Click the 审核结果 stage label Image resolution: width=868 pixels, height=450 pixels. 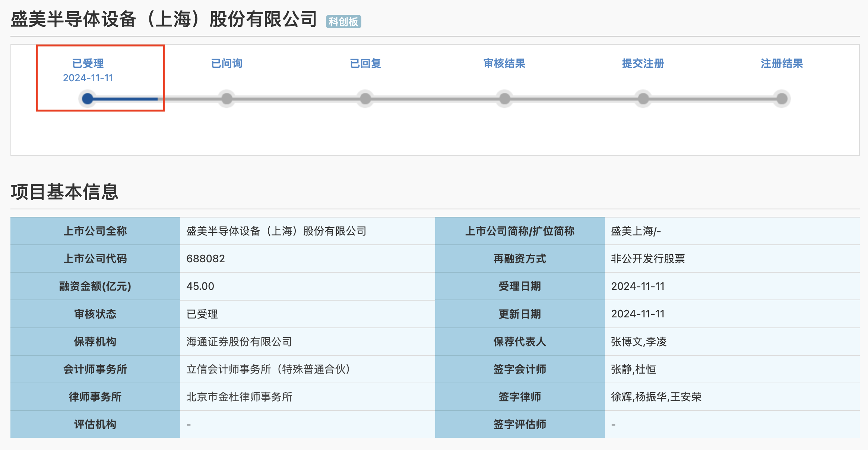point(504,63)
